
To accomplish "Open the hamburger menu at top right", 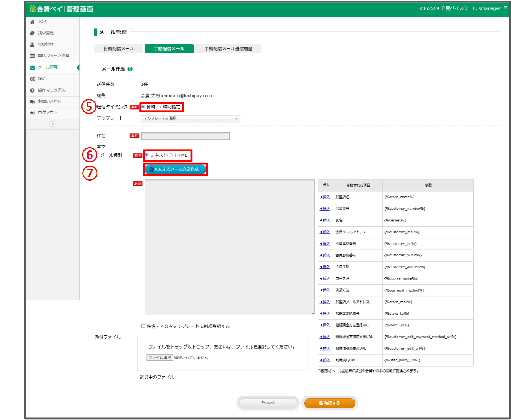I will (x=505, y=8).
